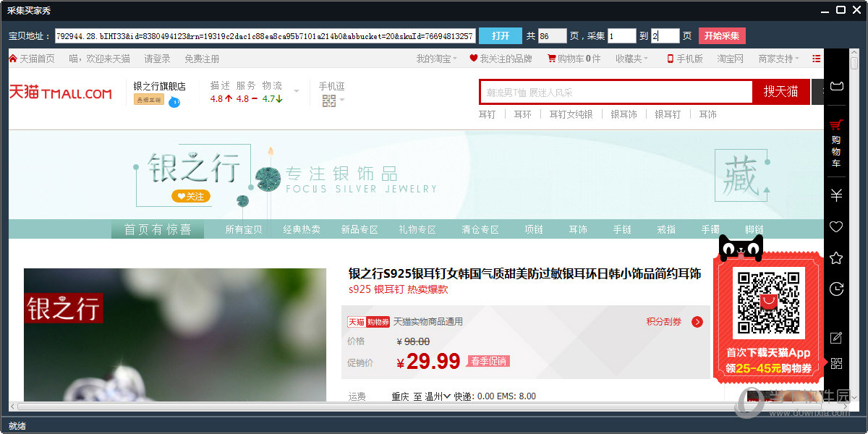
Task: Click the 银耳饰 search suggestion
Action: 624,114
